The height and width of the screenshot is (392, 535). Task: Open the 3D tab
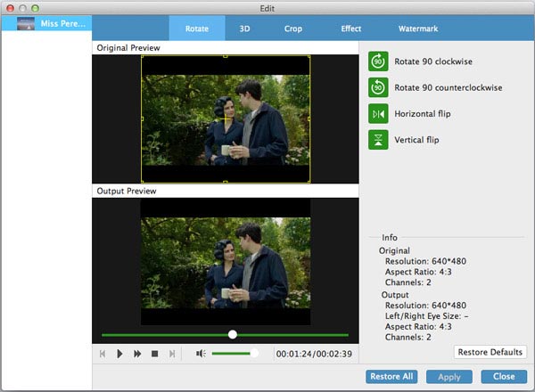(x=244, y=29)
